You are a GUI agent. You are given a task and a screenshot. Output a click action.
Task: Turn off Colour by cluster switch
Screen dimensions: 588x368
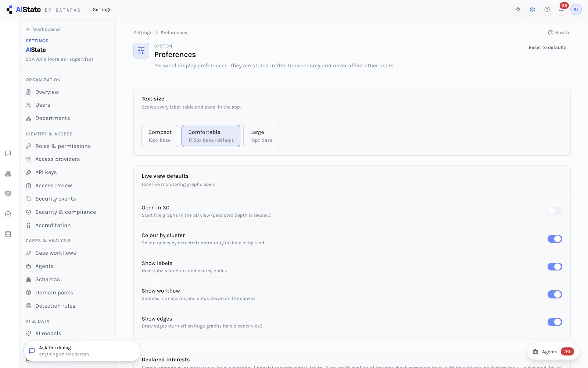(555, 239)
